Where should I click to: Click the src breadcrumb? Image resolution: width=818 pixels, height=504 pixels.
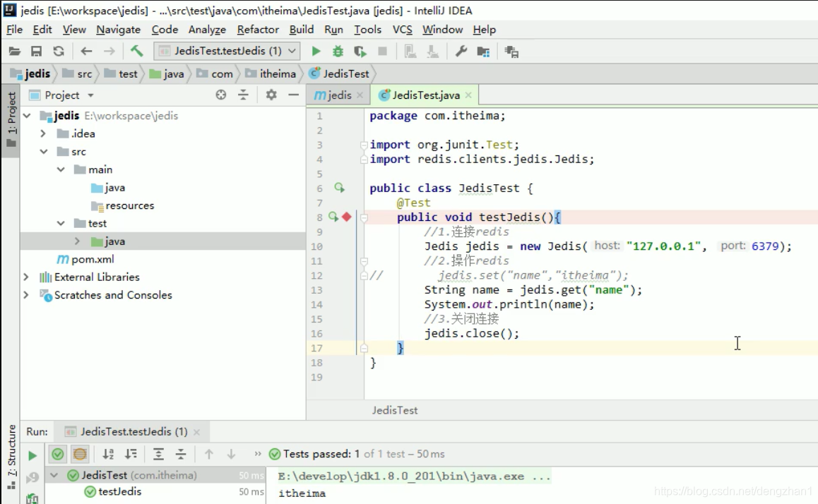[x=78, y=73]
